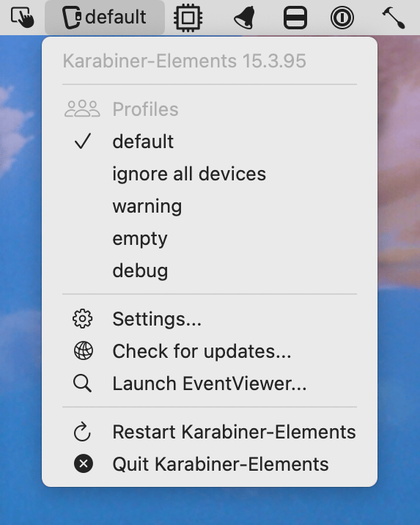Click the globe icon for updates

point(84,351)
